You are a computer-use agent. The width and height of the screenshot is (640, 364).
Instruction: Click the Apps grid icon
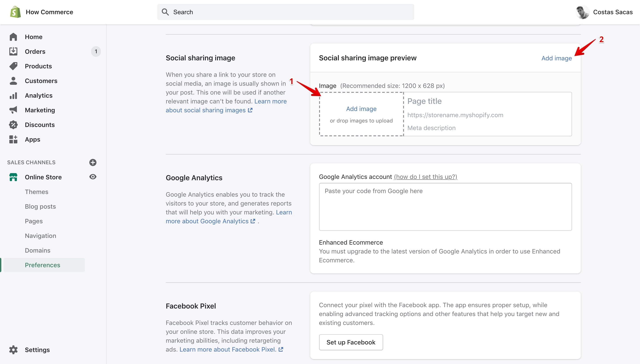(x=13, y=139)
